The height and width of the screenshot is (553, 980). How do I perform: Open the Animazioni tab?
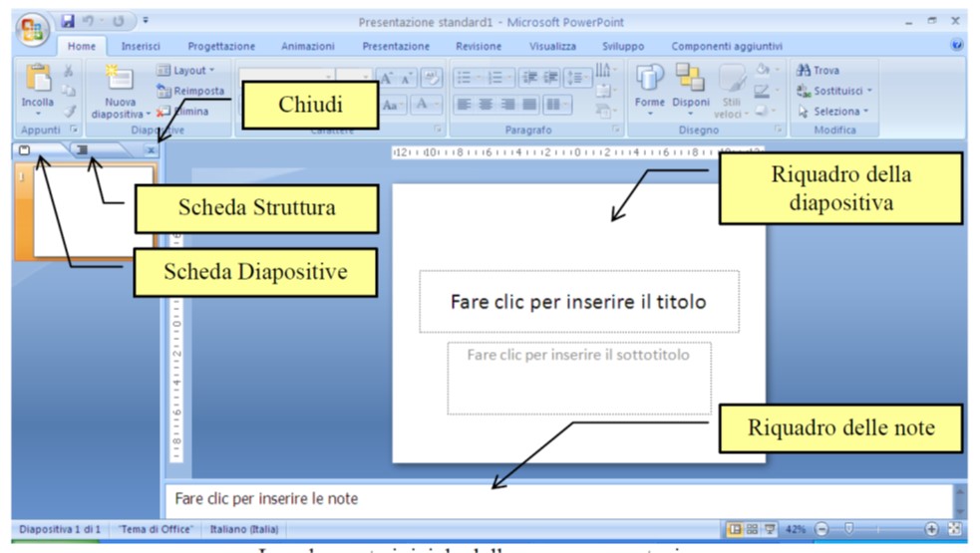(307, 46)
